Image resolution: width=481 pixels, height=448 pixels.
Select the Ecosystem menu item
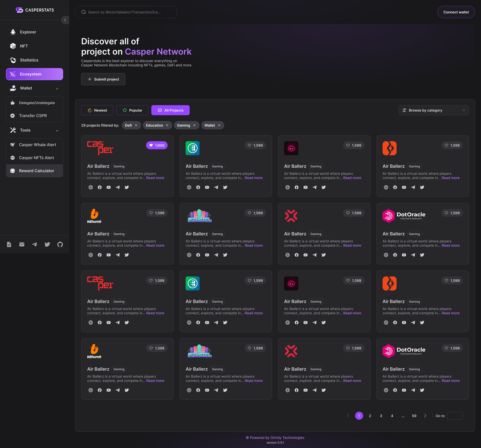coord(31,74)
